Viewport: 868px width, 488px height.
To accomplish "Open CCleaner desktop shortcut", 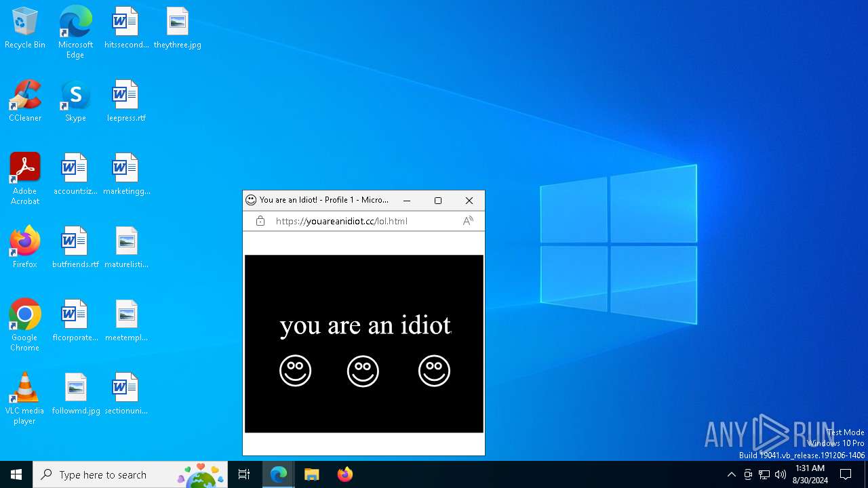I will pos(25,102).
